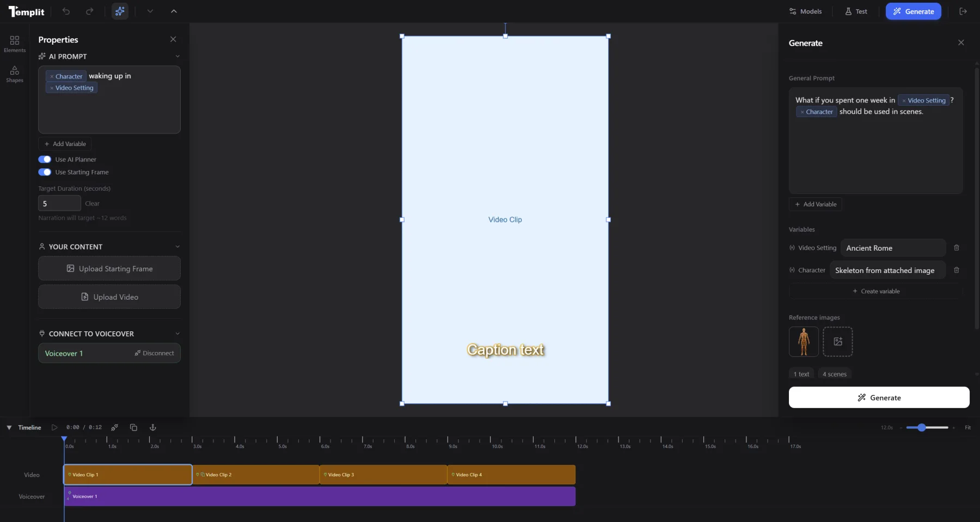Click the exit/logout icon at top right

click(963, 11)
